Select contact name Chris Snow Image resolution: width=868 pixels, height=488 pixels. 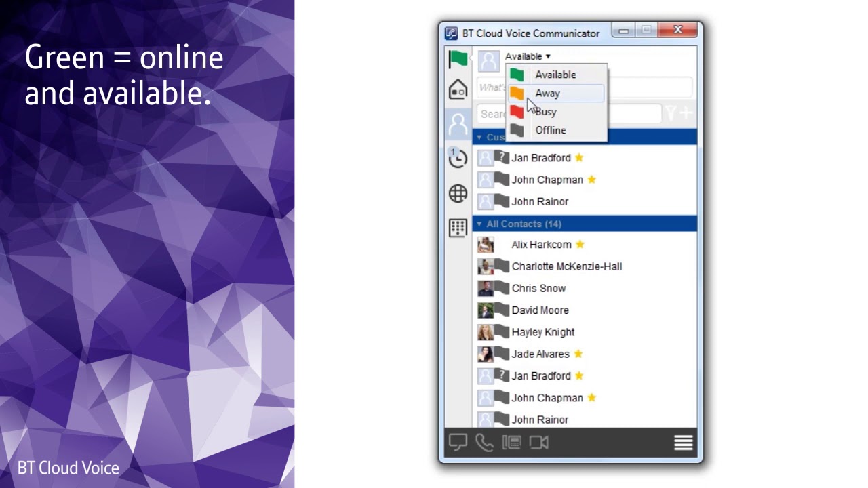click(x=538, y=288)
